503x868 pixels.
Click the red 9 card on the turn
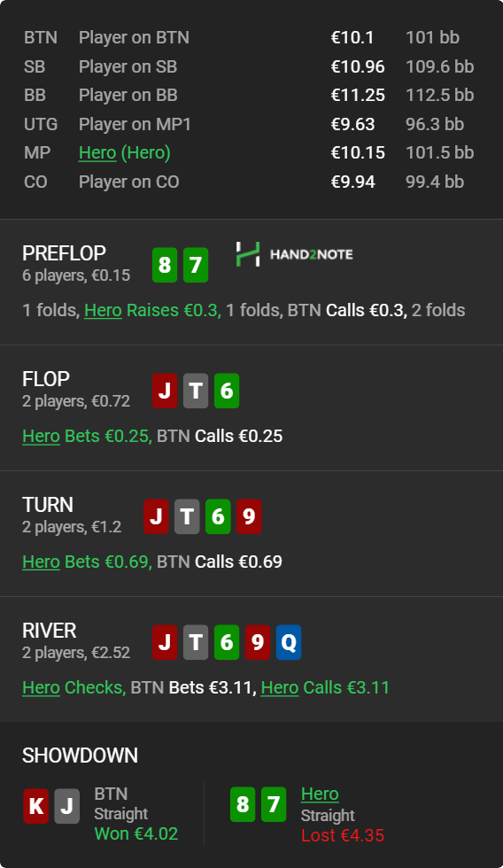pos(249,515)
